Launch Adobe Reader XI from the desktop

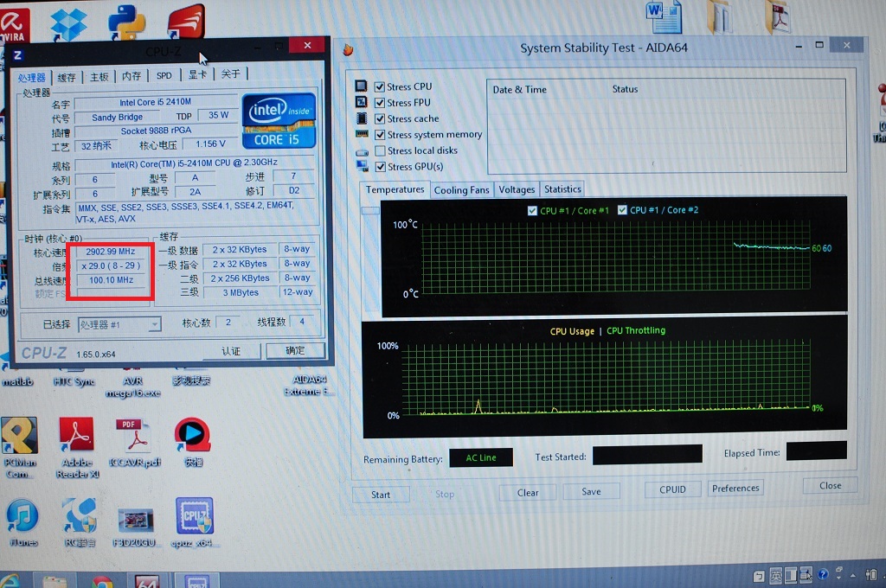(x=77, y=436)
